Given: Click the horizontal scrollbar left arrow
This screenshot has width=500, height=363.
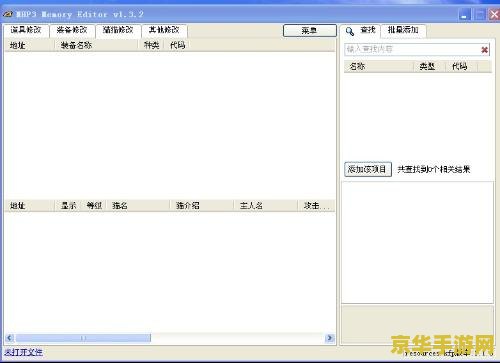Looking at the screenshot, I should pyautogui.click(x=10, y=338).
